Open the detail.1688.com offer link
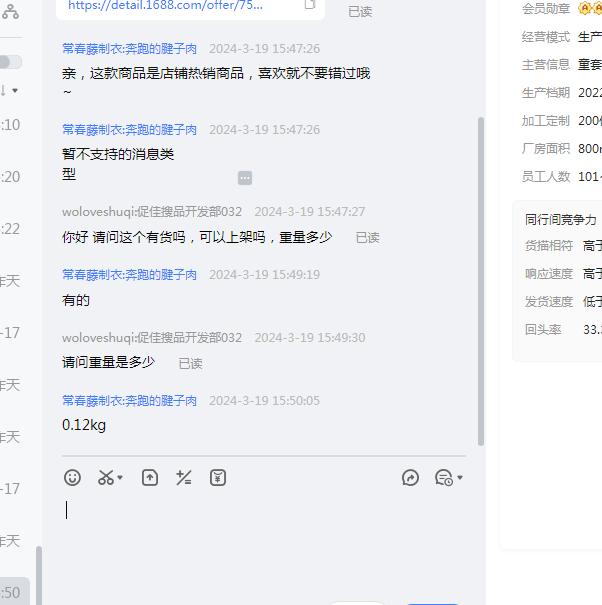This screenshot has height=605, width=602. point(166,5)
